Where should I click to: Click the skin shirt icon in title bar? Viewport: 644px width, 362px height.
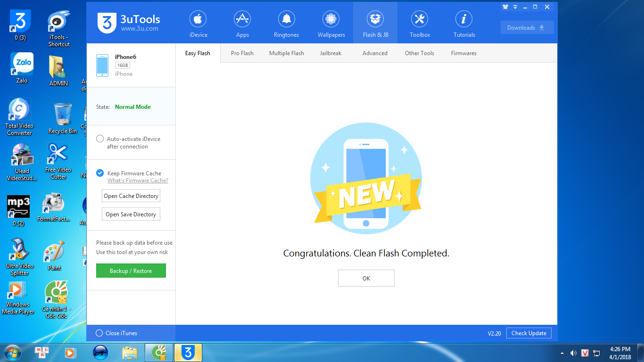[505, 7]
